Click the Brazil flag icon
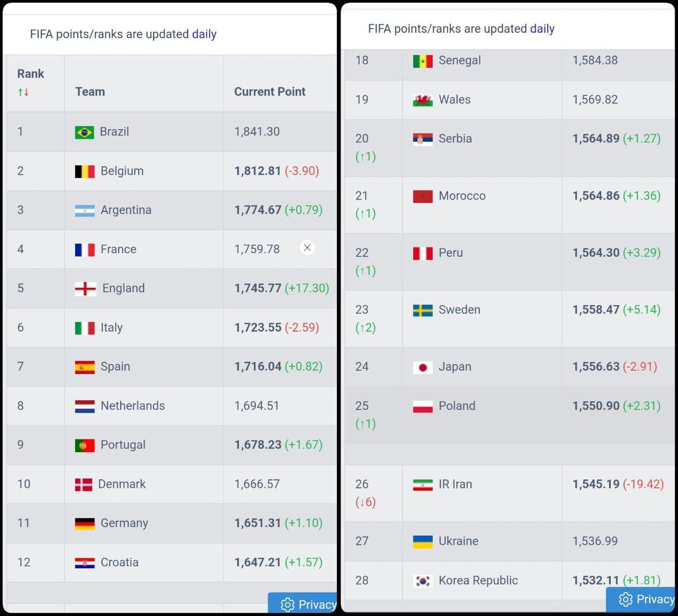The width and height of the screenshot is (678, 616). pos(84,131)
